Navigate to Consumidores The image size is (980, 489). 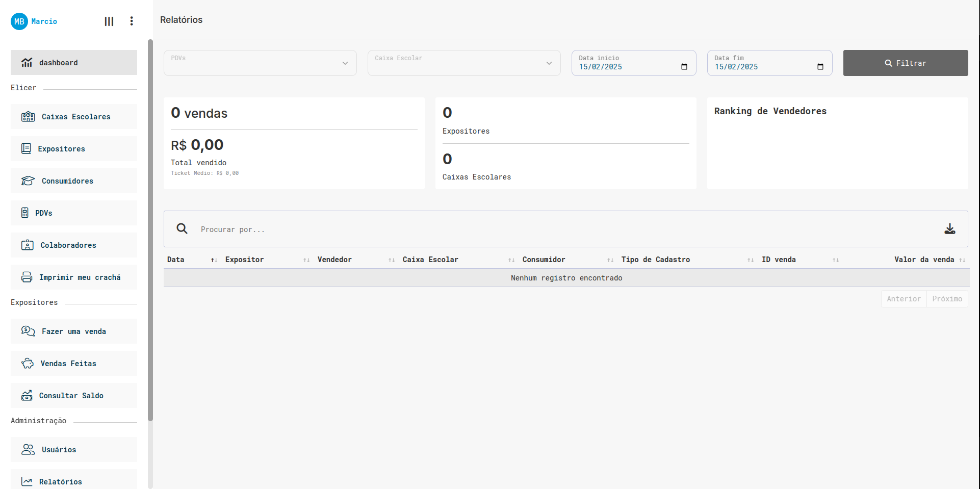point(74,181)
